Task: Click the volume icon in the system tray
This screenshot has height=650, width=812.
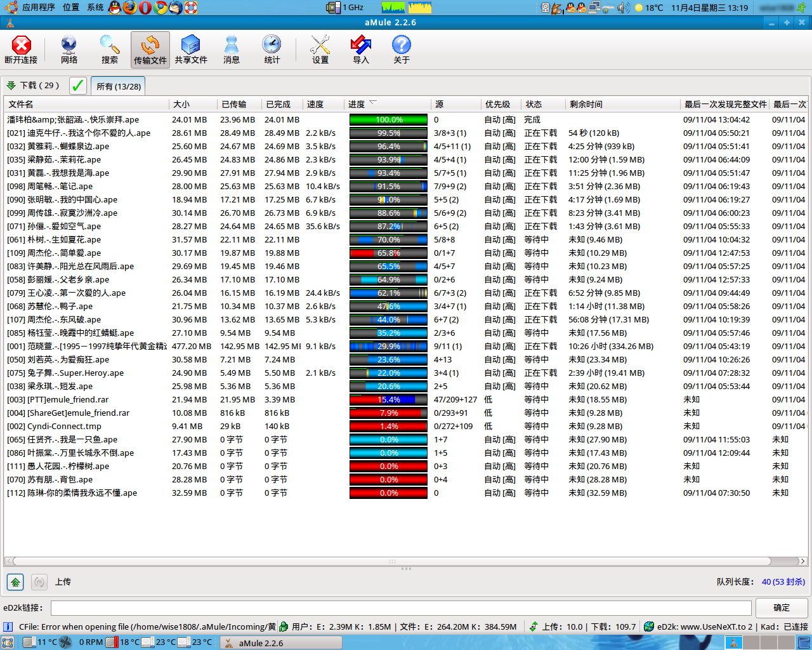Action: [x=623, y=8]
